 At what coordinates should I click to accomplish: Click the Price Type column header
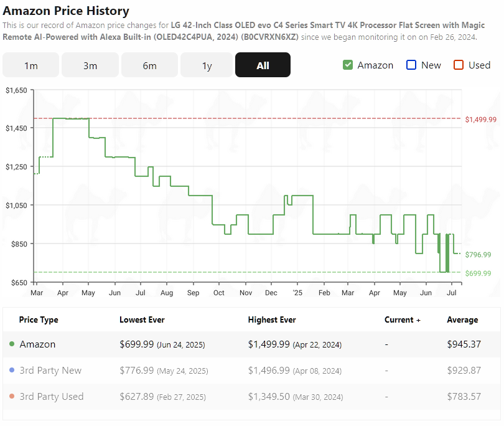pos(39,320)
